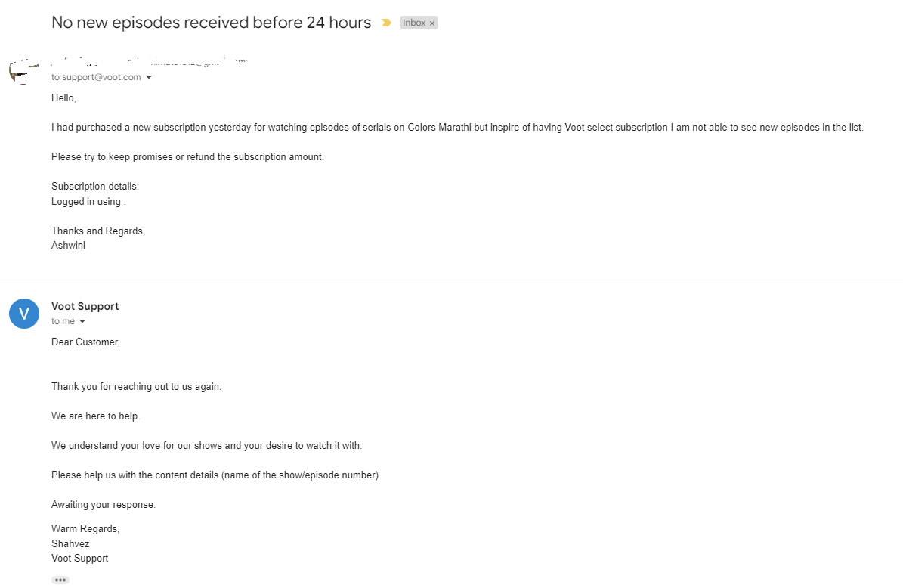
Task: Expand details arrow beside support@voot.com
Action: point(149,77)
